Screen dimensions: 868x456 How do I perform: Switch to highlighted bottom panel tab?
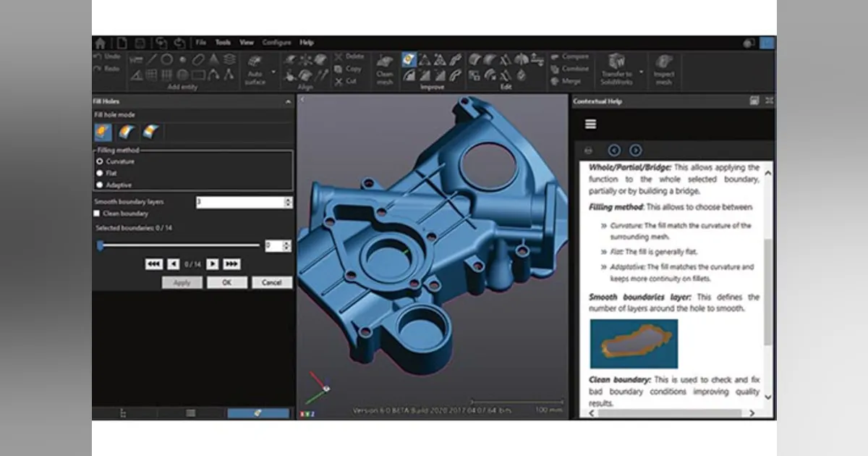coord(258,413)
